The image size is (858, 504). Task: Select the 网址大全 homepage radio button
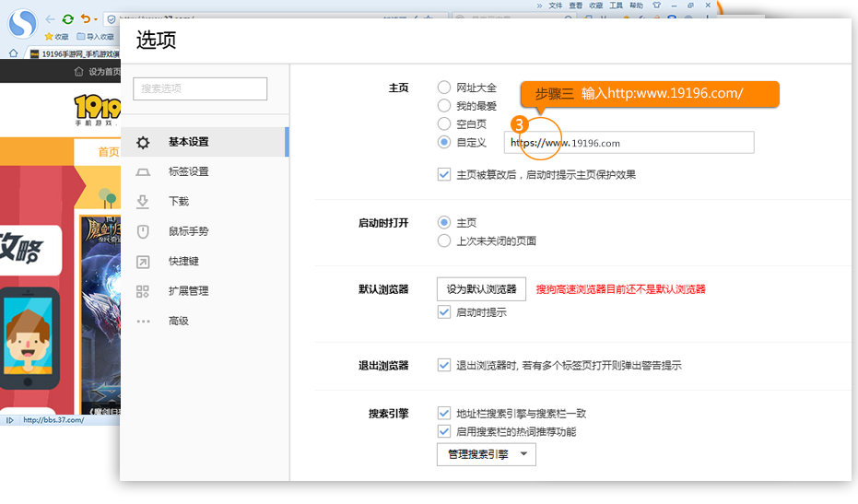tap(444, 88)
